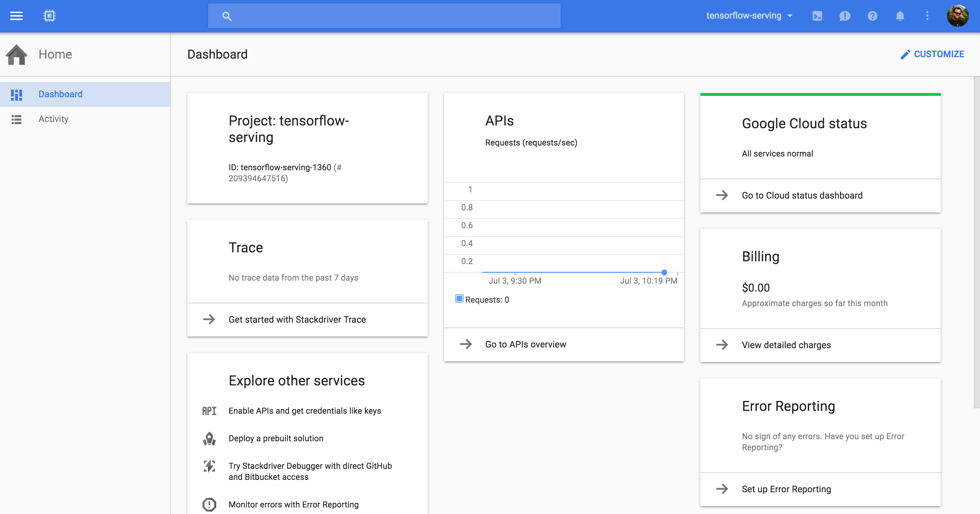The width and height of the screenshot is (980, 514).
Task: Open Get started with Stackdriver Trace
Action: pos(297,320)
